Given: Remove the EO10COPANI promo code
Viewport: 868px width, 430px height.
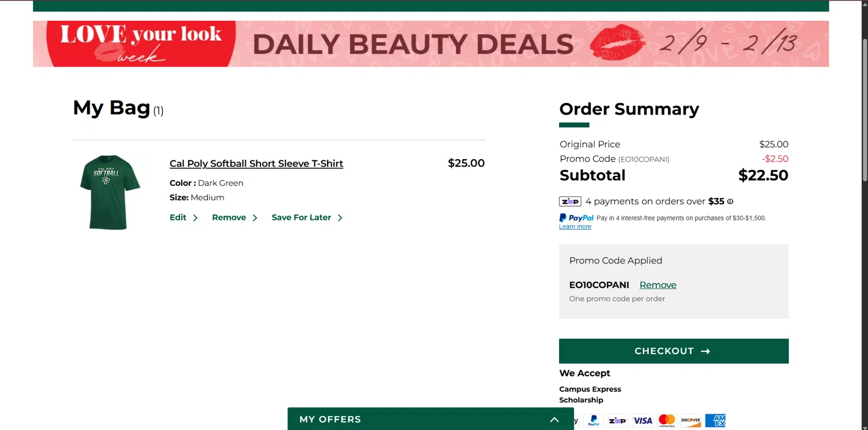Looking at the screenshot, I should click(657, 285).
